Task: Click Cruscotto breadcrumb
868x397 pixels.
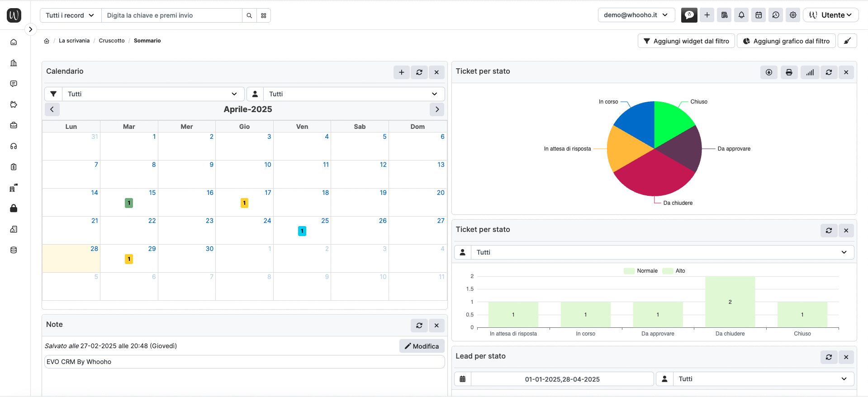Action: tap(112, 41)
